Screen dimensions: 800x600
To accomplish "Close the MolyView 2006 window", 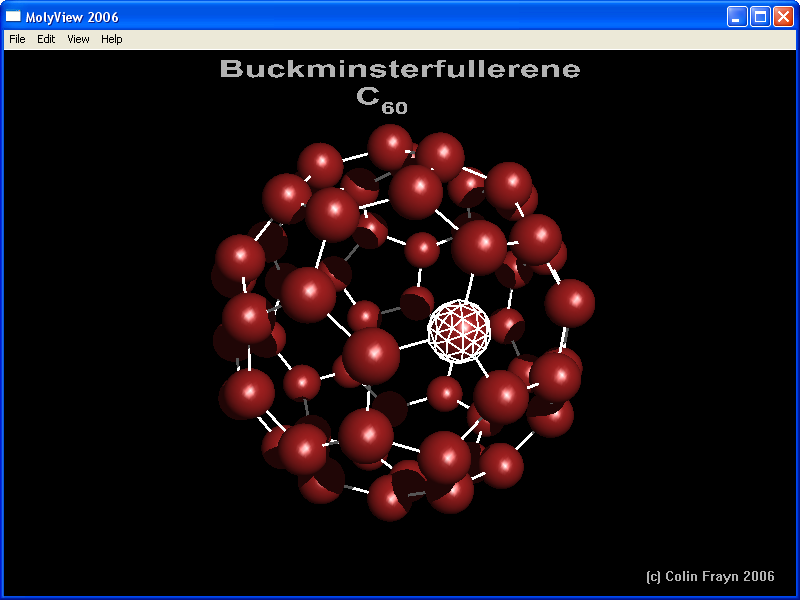I will click(x=782, y=16).
